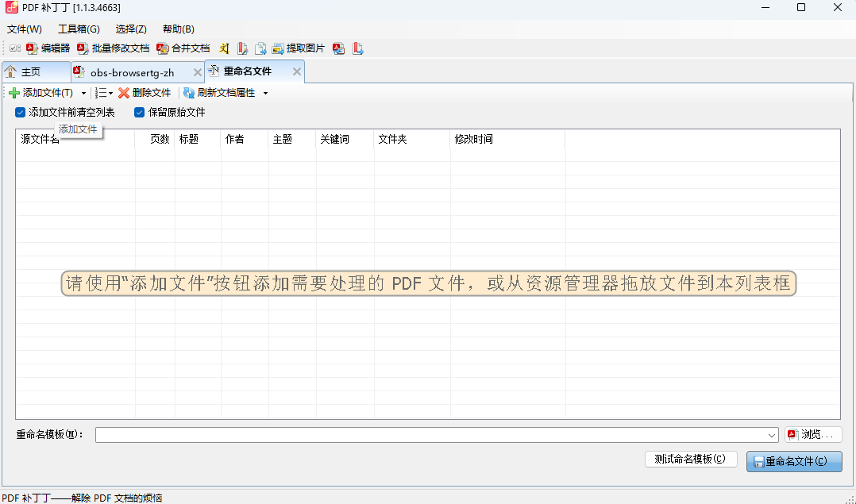
Task: Click the numbered list icon in file toolbar
Action: pos(100,93)
